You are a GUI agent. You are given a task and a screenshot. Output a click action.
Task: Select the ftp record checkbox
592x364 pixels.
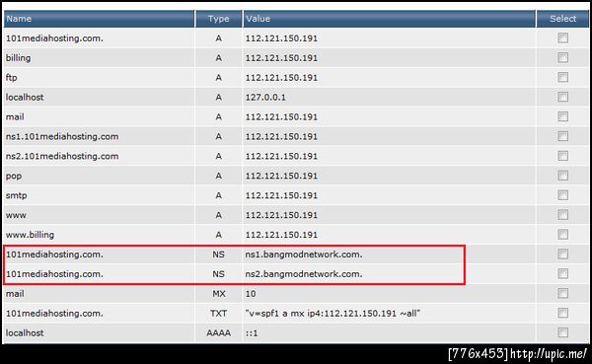[563, 77]
